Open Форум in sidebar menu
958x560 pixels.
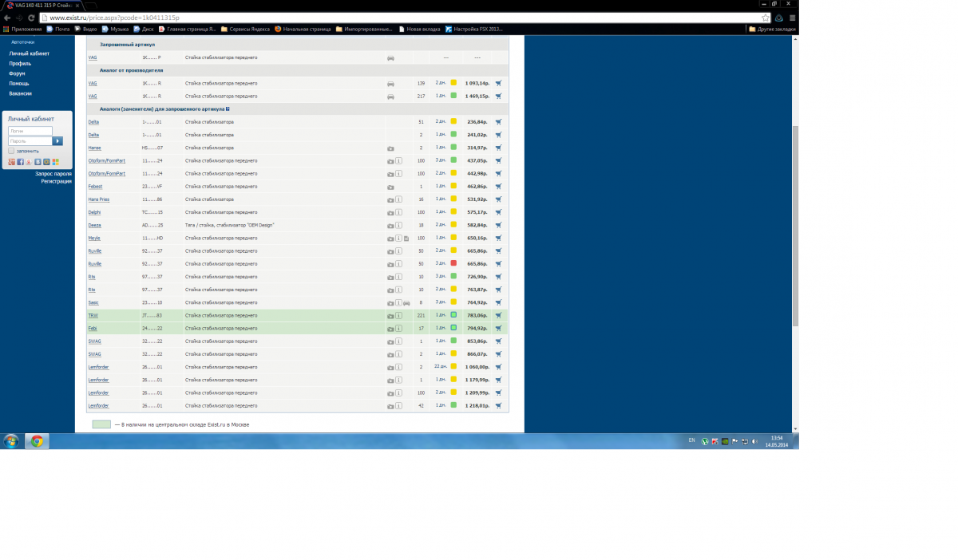click(18, 73)
